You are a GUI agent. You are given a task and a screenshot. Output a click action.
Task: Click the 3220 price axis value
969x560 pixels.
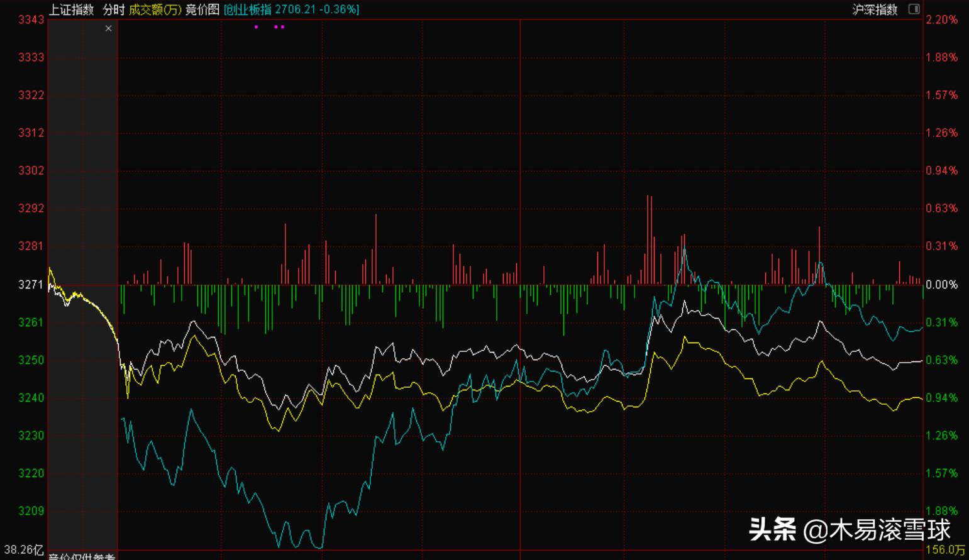coord(31,473)
